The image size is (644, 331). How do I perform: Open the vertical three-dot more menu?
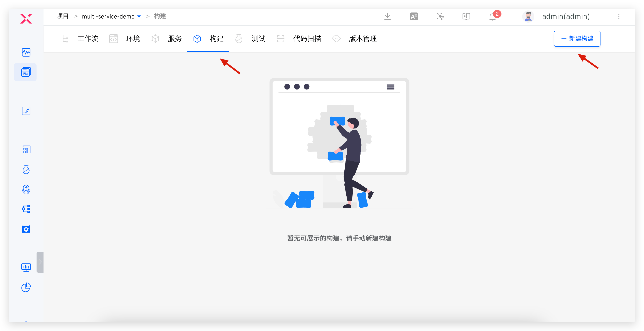pyautogui.click(x=619, y=17)
